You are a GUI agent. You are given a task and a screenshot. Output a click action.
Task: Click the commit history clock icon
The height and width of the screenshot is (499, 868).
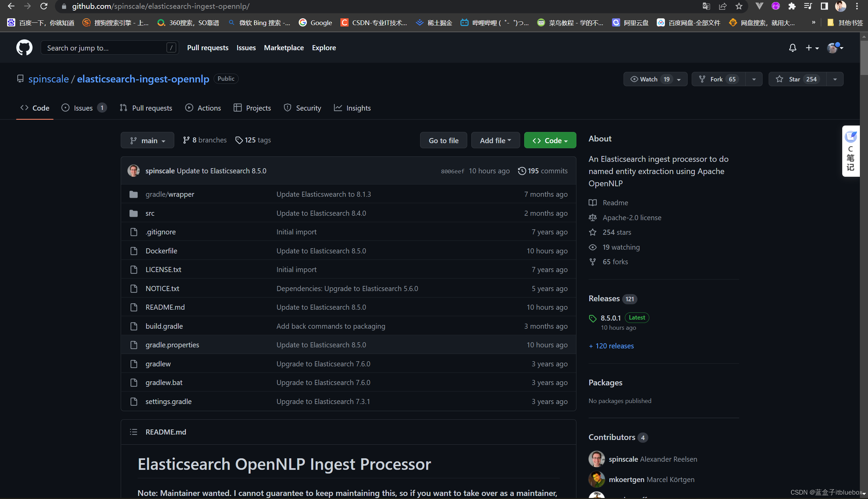pos(522,171)
